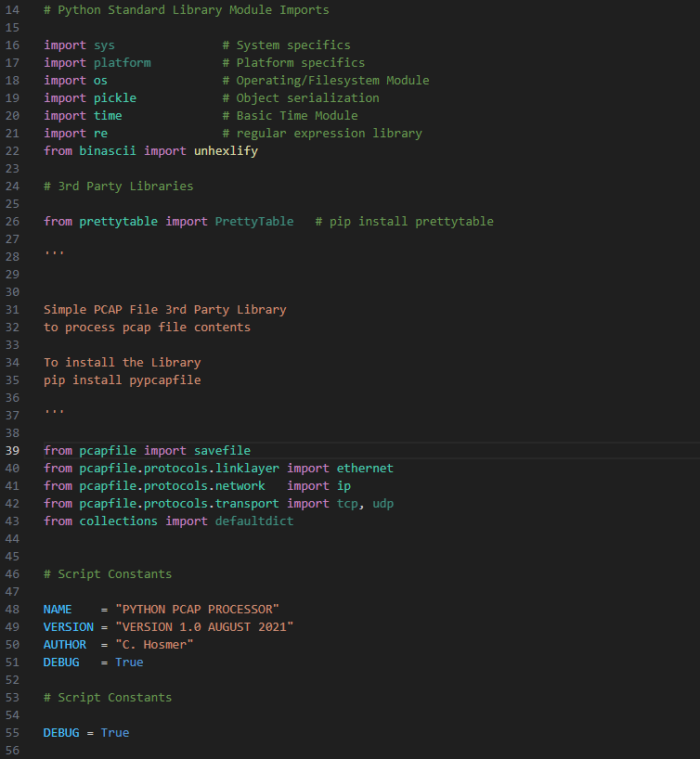The image size is (700, 759).
Task: Click 'pcapfile.protocols.linklayer' module path
Action: tap(179, 469)
